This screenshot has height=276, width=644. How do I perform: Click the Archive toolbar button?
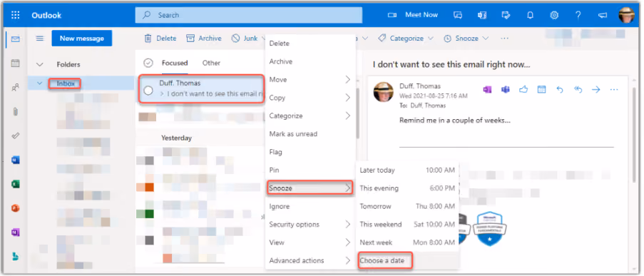click(x=204, y=39)
